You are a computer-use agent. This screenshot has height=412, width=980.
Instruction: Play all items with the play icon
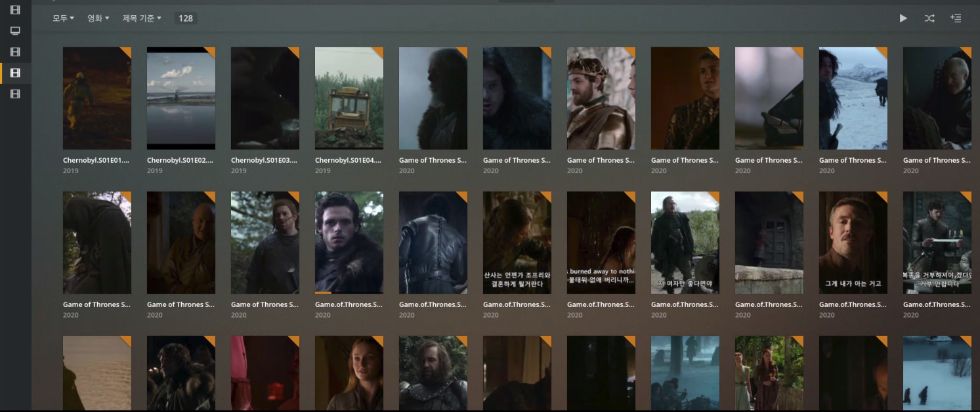pyautogui.click(x=903, y=18)
